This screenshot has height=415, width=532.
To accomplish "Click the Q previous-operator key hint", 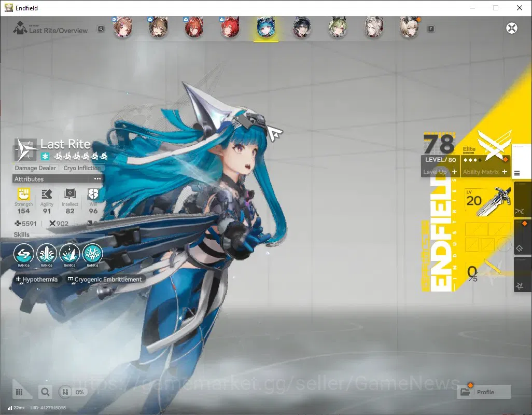I will click(x=101, y=29).
